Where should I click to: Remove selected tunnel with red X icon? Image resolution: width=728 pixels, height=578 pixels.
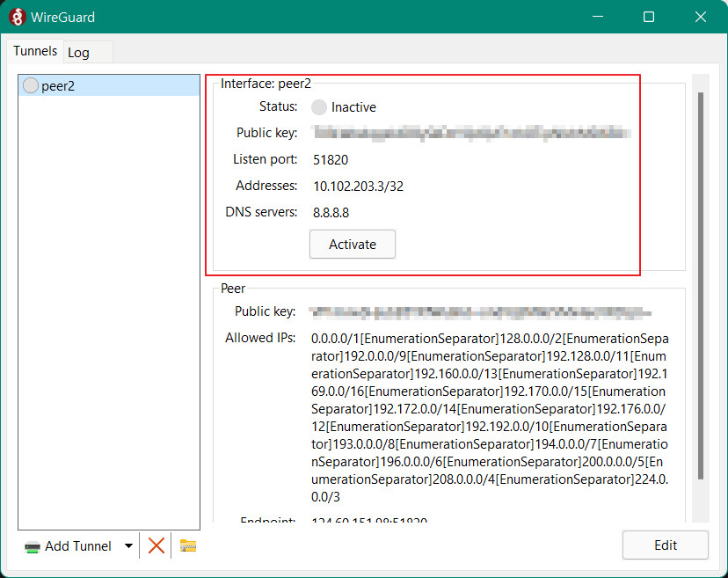pos(157,545)
